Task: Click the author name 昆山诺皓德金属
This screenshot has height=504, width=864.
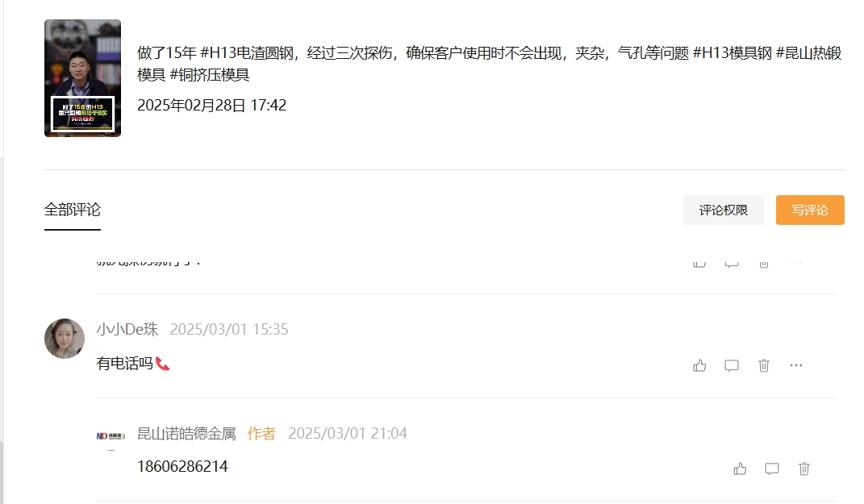Action: 186,434
